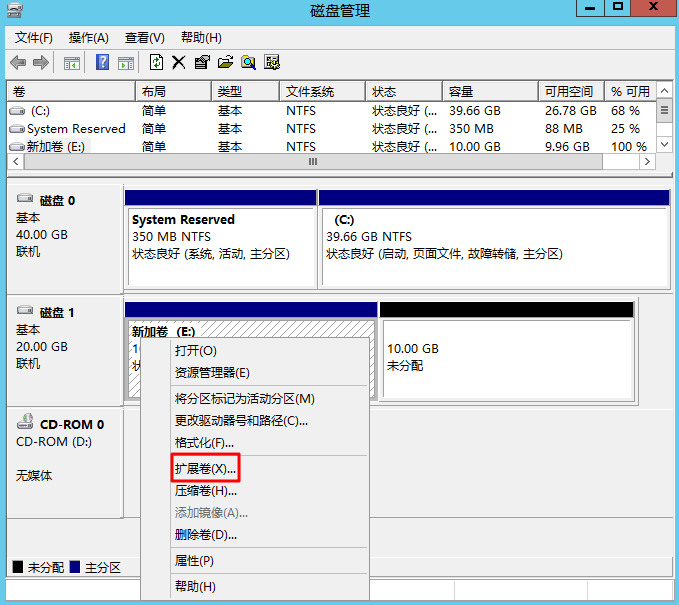This screenshot has height=605, width=679.
Task: Click the Delete X toolbar icon
Action: pyautogui.click(x=178, y=63)
